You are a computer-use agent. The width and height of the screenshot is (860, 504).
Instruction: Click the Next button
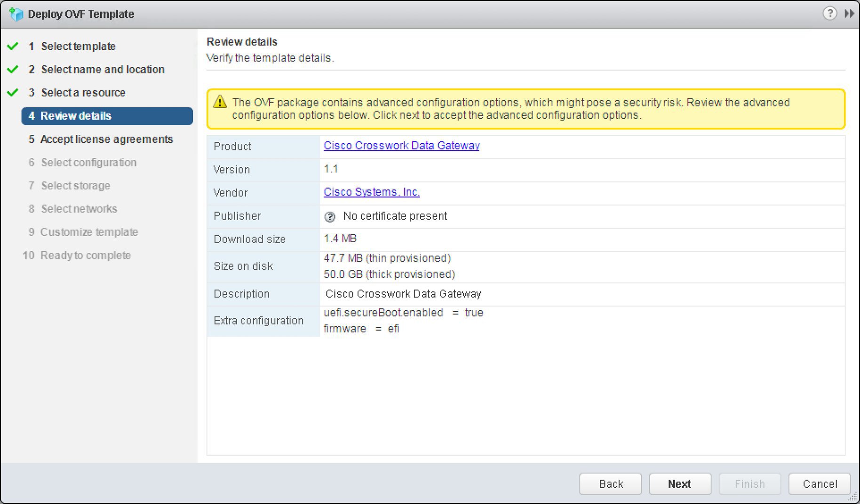680,484
